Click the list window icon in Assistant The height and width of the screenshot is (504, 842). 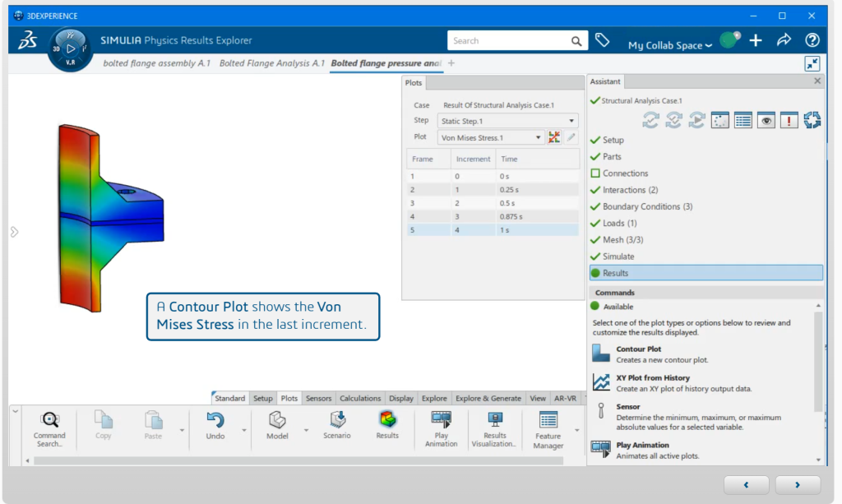(x=743, y=120)
